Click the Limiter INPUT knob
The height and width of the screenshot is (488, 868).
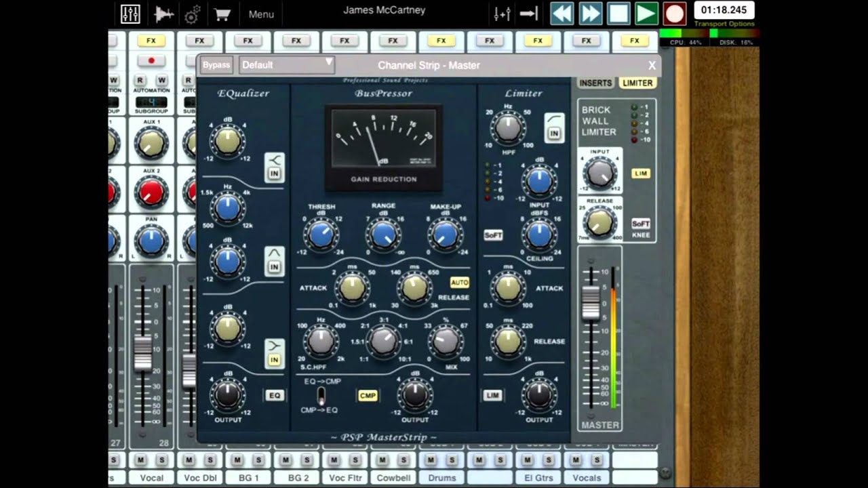(x=539, y=181)
